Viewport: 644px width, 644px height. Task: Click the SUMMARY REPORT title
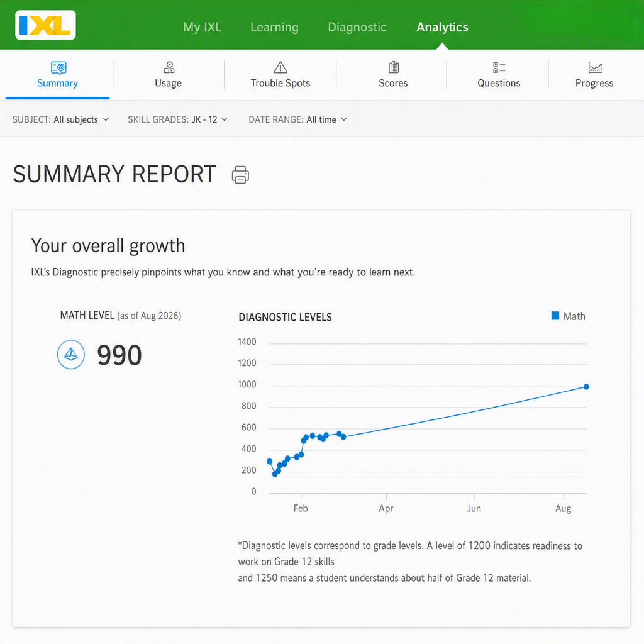114,174
